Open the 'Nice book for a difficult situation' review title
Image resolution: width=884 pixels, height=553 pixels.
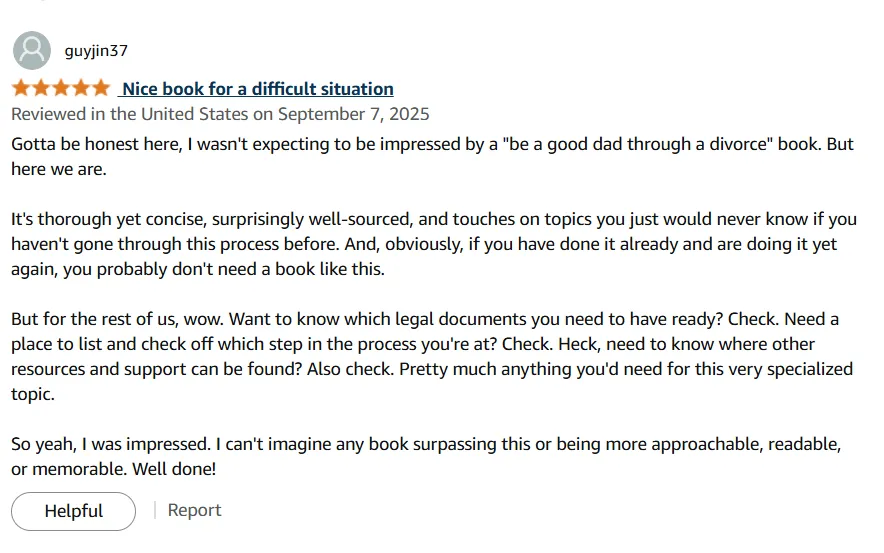click(257, 89)
